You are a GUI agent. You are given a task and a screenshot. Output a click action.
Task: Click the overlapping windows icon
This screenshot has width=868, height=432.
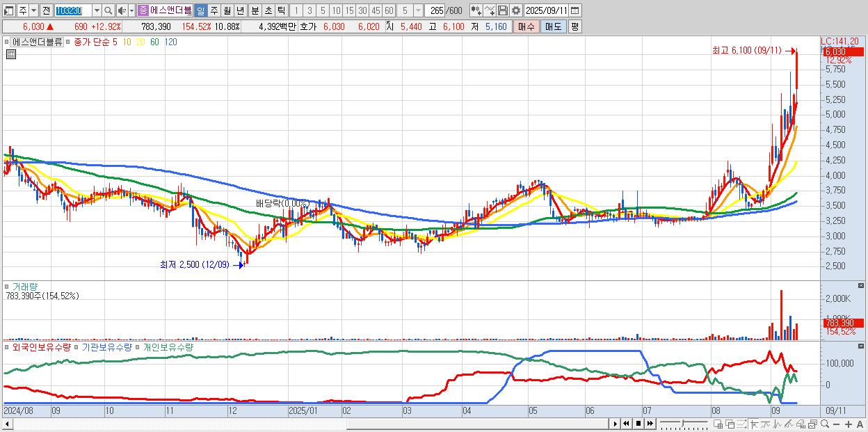(x=730, y=424)
